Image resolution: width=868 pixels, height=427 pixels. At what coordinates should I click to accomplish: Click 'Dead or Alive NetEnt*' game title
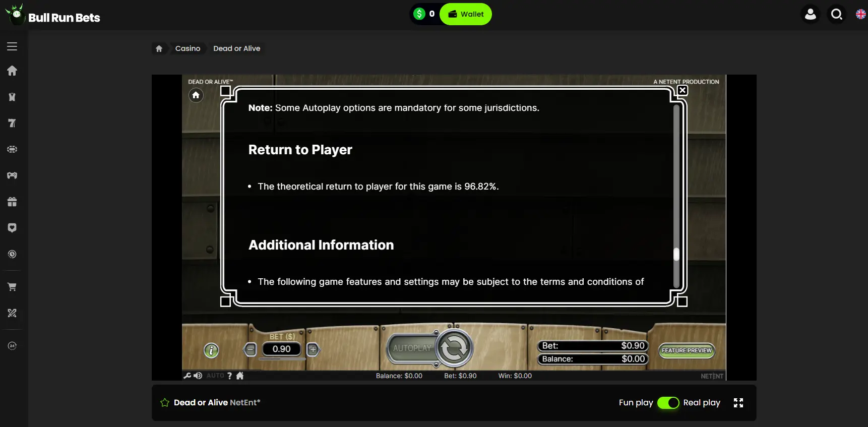(x=217, y=402)
